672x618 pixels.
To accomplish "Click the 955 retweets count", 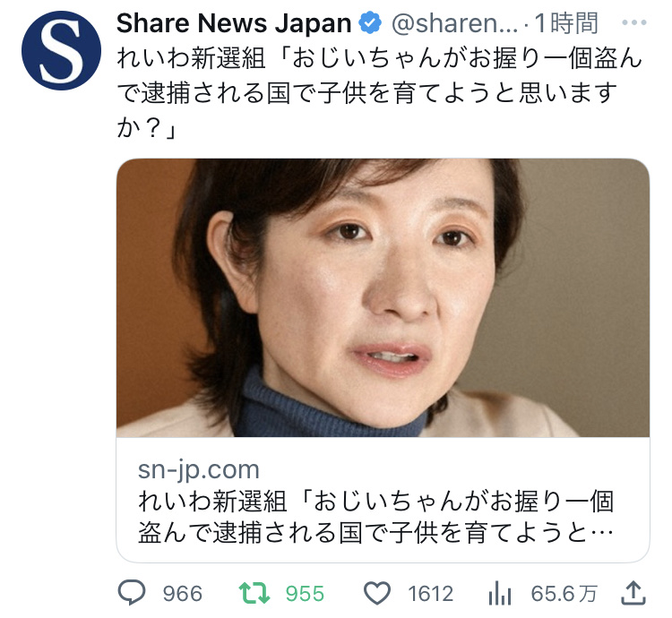I will [x=306, y=594].
